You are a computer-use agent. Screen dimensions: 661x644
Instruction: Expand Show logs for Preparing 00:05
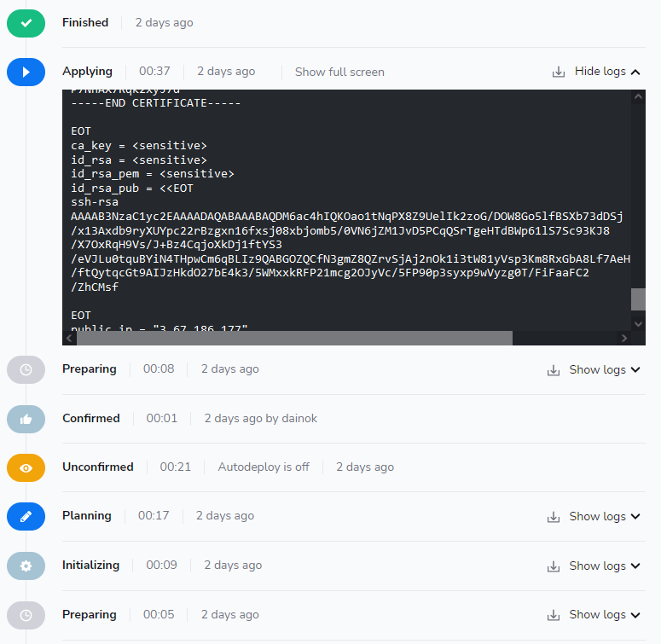(605, 615)
